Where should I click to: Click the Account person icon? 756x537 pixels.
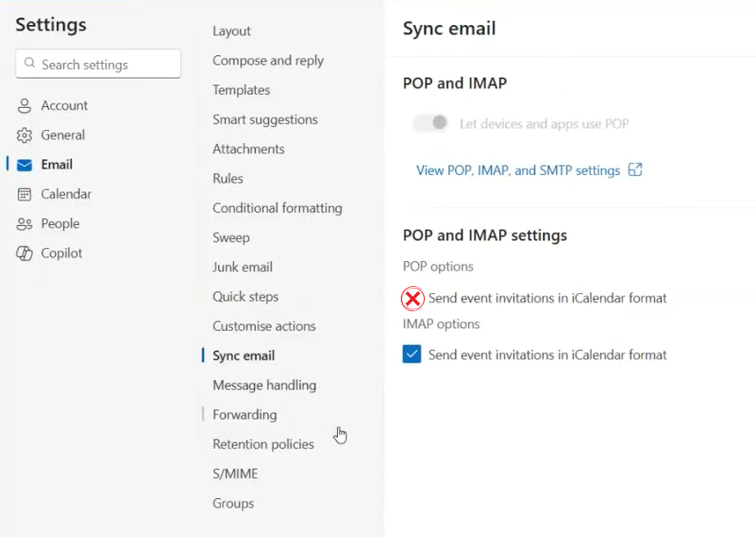(x=24, y=106)
